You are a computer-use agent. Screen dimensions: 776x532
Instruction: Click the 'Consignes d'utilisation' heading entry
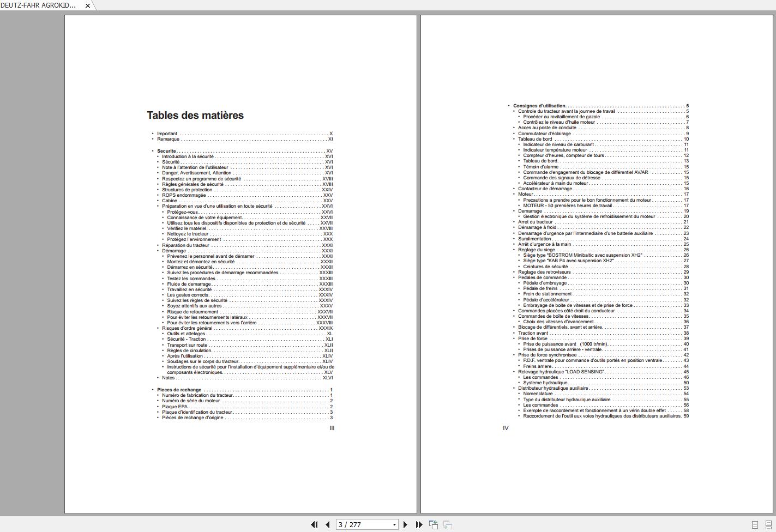pyautogui.click(x=539, y=106)
